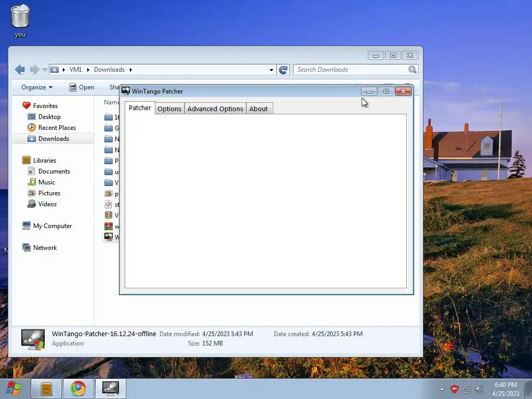This screenshot has width=532, height=399.
Task: Click the Downloads breadcrumb segment
Action: point(109,70)
